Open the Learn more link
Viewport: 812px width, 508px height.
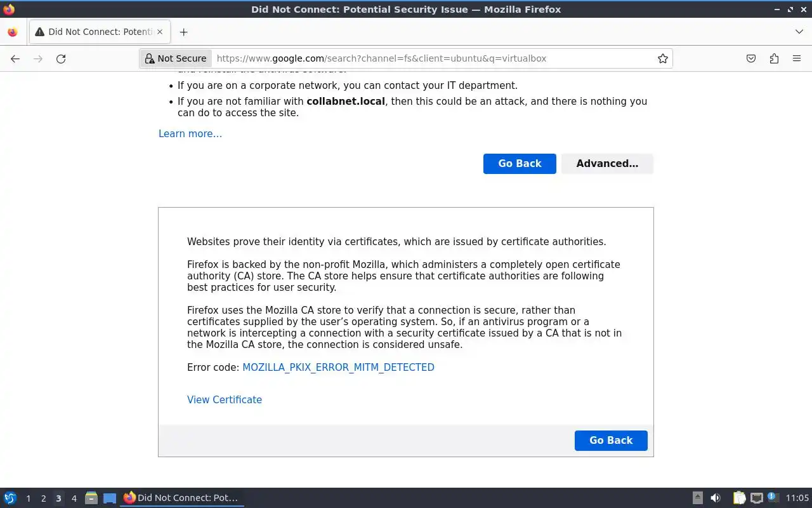pyautogui.click(x=190, y=133)
